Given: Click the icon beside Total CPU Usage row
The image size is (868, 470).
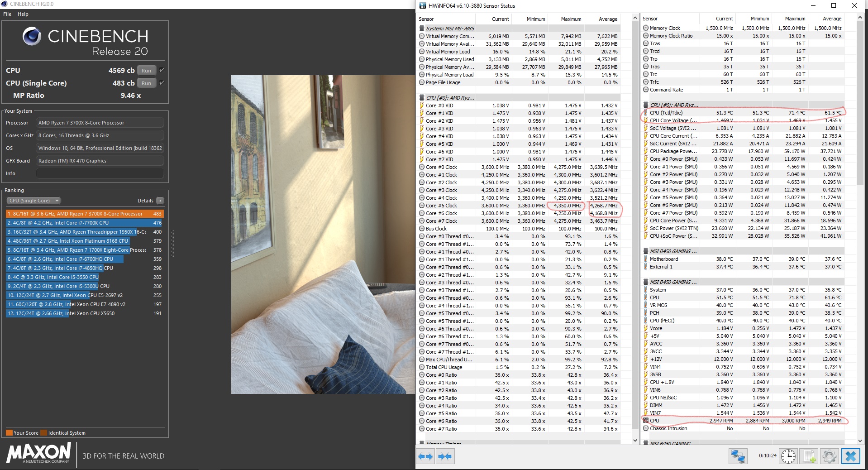Looking at the screenshot, I should (422, 367).
